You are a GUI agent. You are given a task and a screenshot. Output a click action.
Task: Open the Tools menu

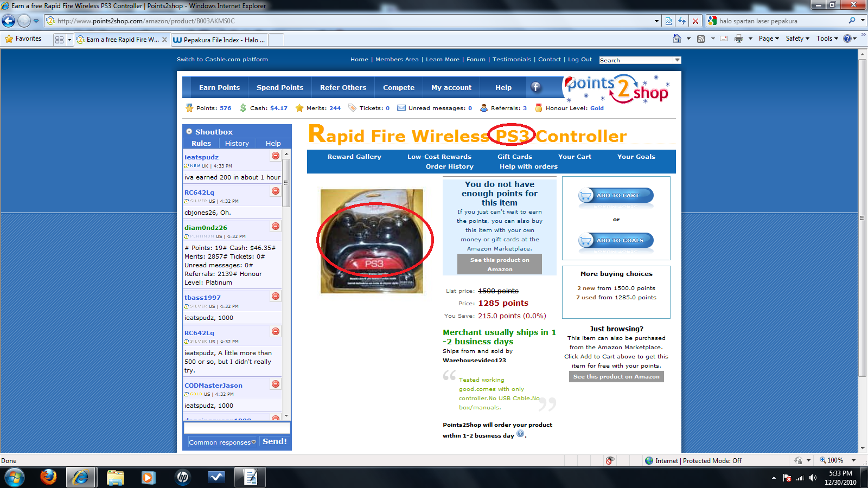pyautogui.click(x=827, y=38)
